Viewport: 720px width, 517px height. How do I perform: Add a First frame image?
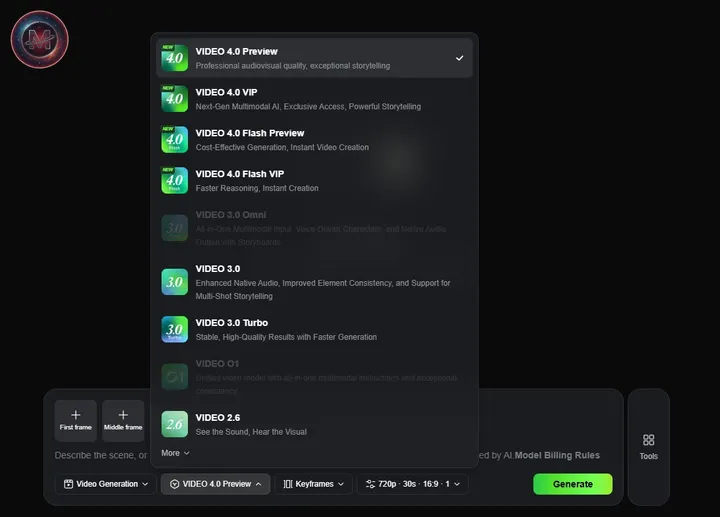(76, 421)
